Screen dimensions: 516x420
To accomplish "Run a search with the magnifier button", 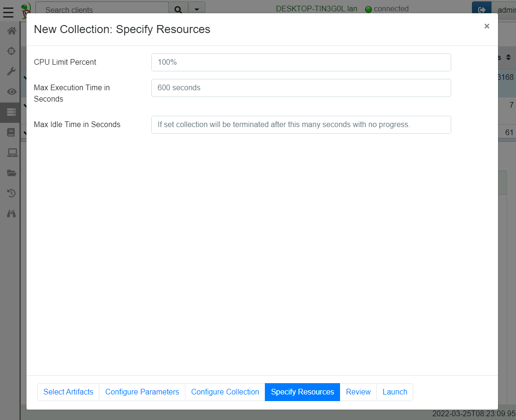I will click(x=178, y=9).
